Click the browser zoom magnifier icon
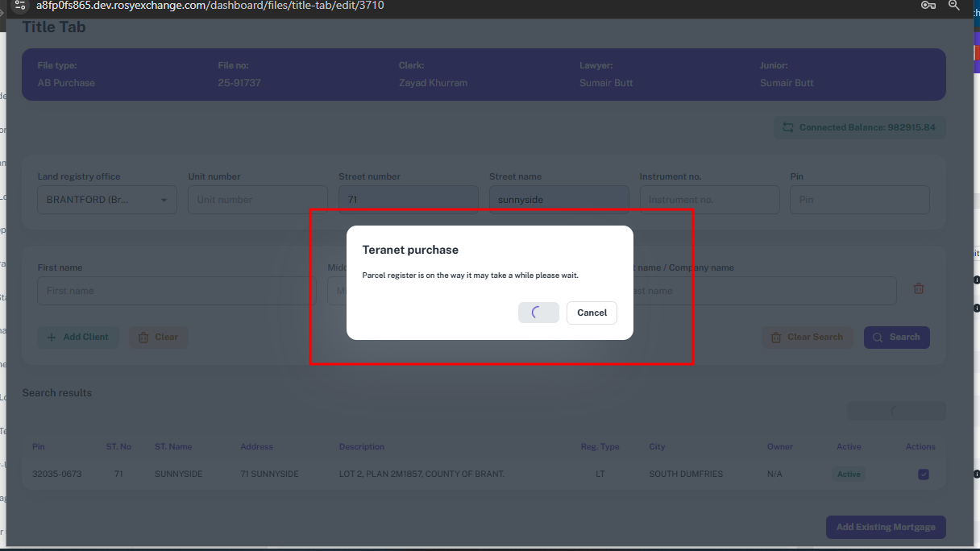Viewport: 980px width, 551px height. pyautogui.click(x=954, y=6)
